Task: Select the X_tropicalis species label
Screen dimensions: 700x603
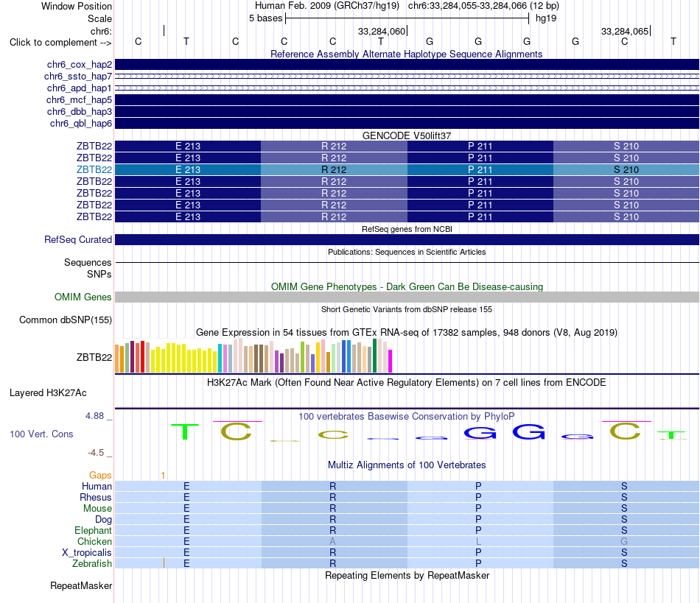Action: click(87, 553)
